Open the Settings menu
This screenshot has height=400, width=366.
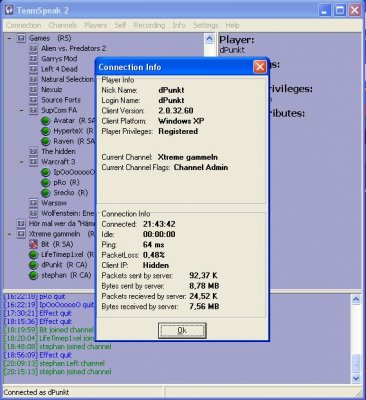(205, 25)
